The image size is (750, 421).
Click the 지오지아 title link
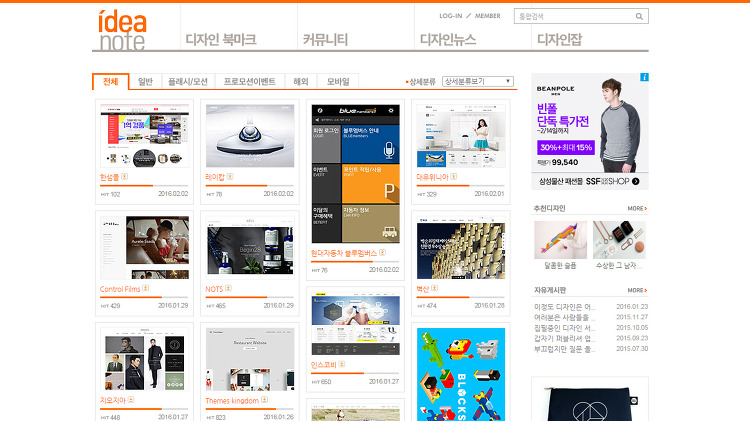[x=113, y=400]
